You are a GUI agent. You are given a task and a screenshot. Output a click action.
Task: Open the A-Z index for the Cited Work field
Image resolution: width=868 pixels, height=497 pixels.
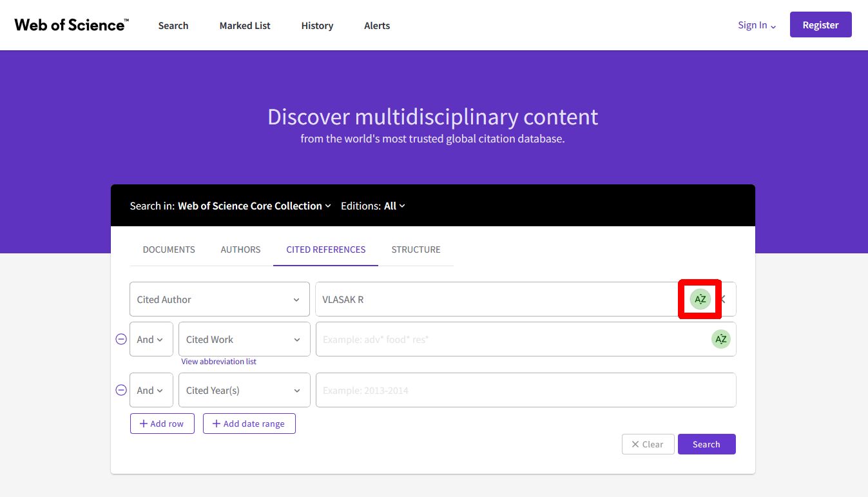click(720, 339)
